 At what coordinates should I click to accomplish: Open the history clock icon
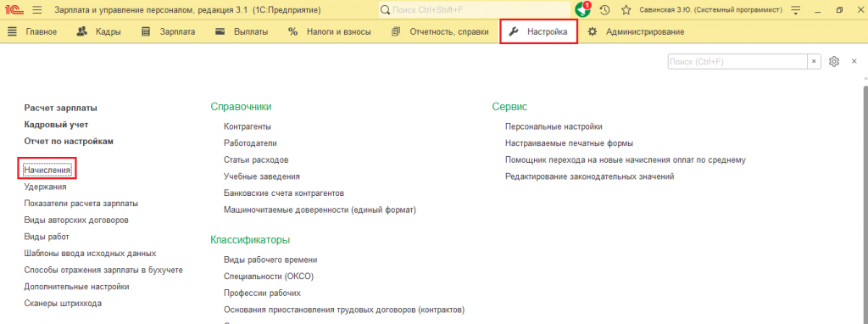point(604,10)
